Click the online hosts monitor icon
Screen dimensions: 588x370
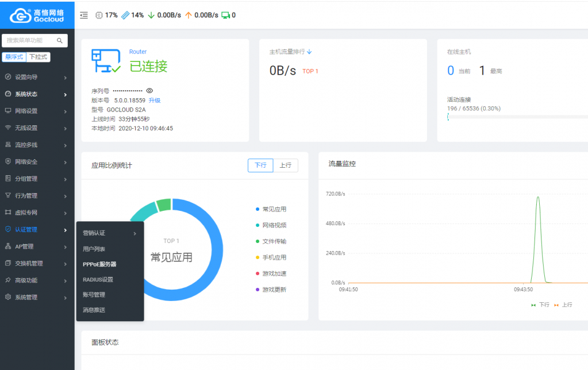[225, 15]
